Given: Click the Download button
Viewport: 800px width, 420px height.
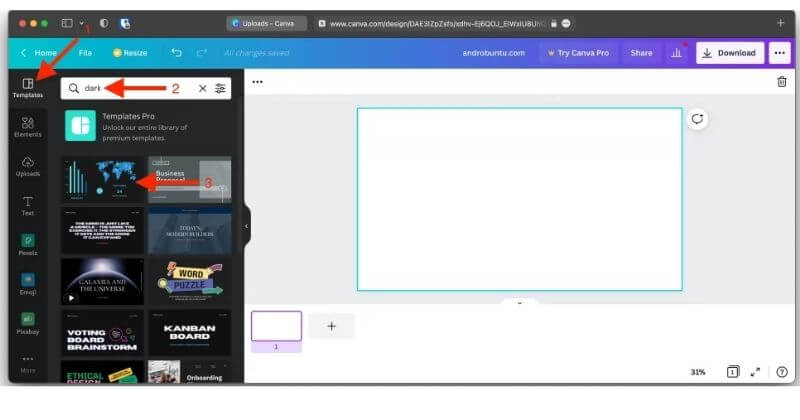Looking at the screenshot, I should (x=731, y=53).
